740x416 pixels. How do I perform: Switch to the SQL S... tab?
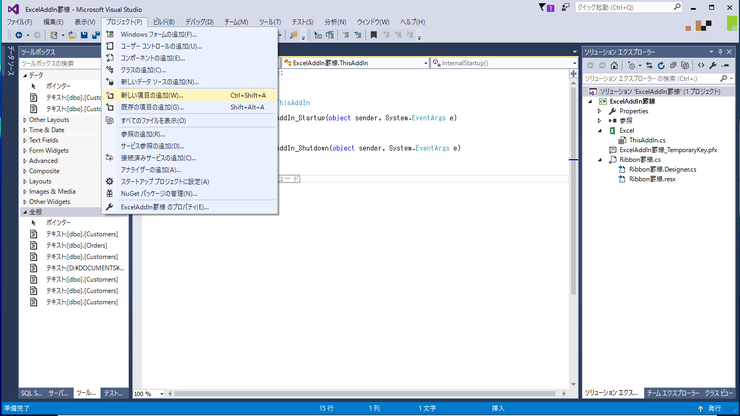pos(32,393)
